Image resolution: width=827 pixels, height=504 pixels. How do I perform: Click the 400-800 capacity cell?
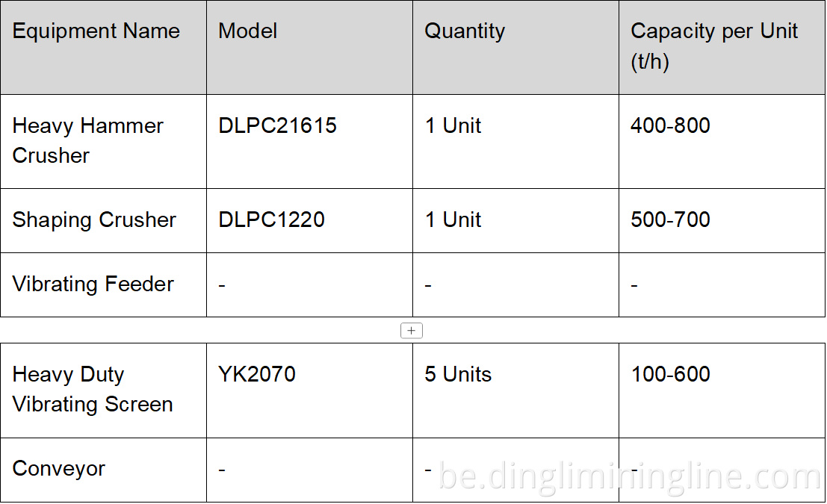click(722, 141)
